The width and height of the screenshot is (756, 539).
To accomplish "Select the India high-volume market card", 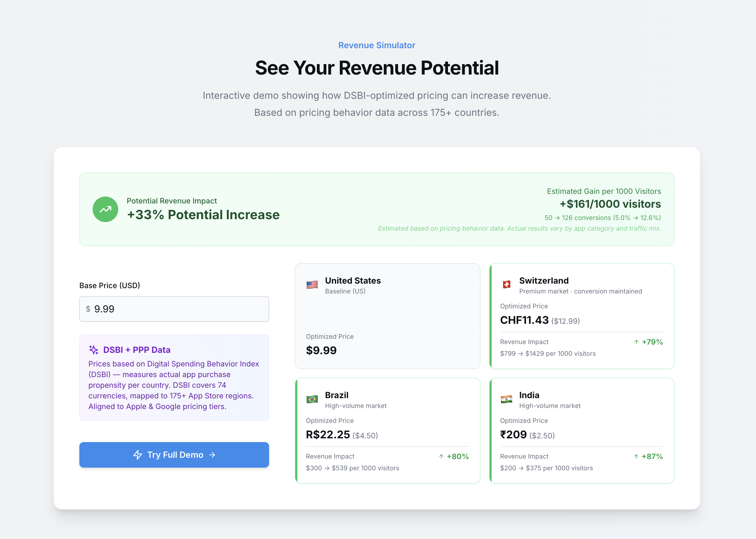I will point(582,430).
